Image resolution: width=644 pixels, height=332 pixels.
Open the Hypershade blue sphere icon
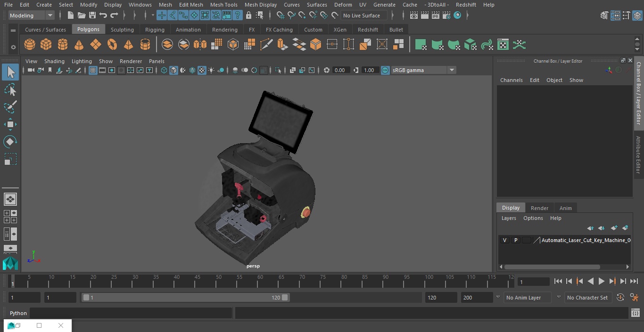click(x=457, y=16)
